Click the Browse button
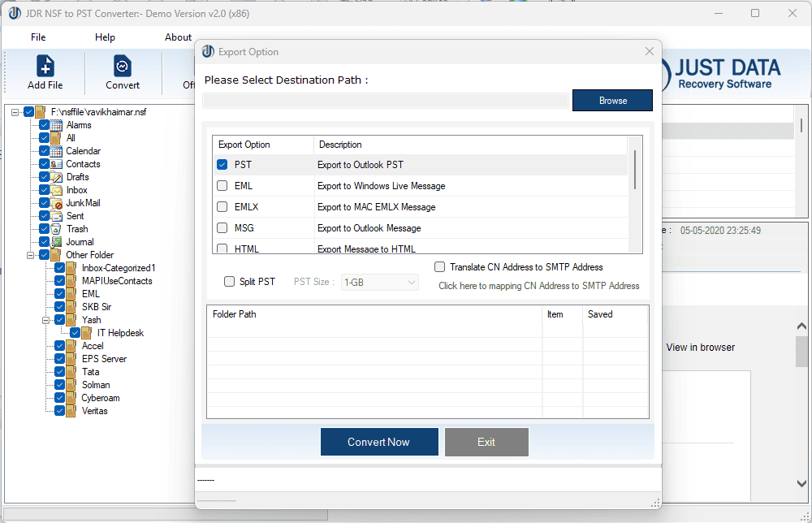This screenshot has width=812, height=523. [612, 100]
